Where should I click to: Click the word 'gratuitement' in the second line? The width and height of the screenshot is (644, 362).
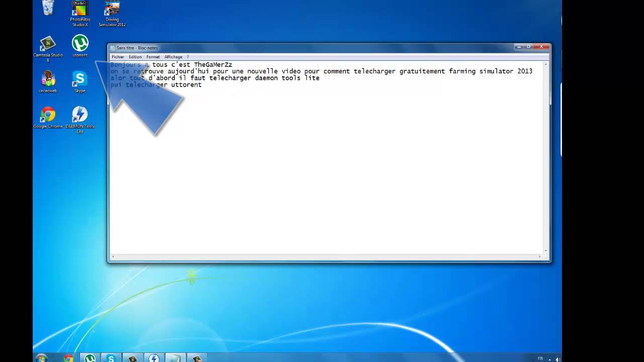point(422,71)
